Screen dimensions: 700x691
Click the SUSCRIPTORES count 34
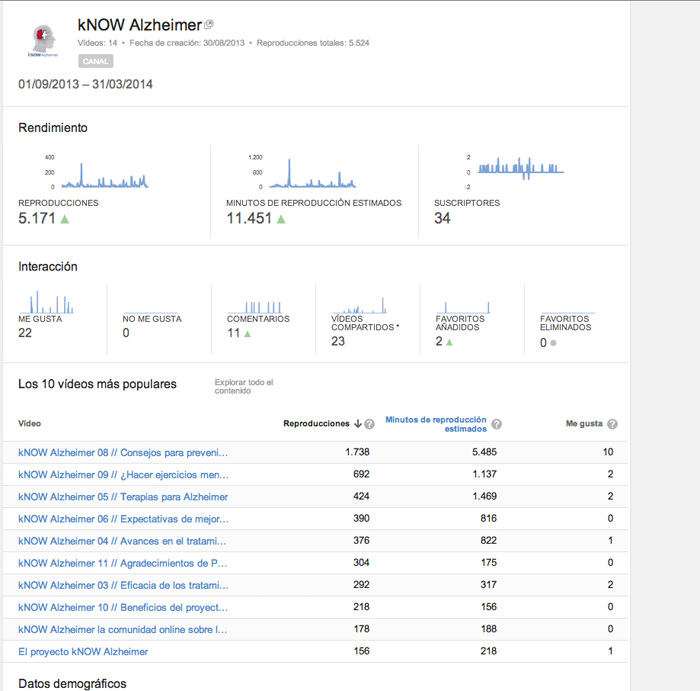442,218
